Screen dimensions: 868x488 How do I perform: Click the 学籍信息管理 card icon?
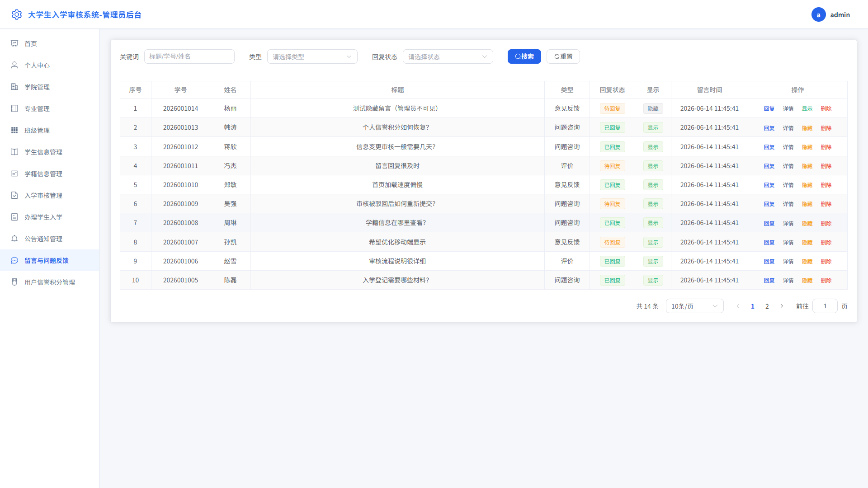(x=14, y=174)
